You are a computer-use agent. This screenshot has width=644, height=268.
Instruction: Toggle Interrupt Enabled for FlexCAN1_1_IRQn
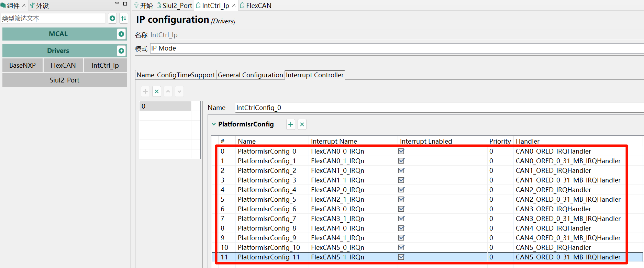401,180
